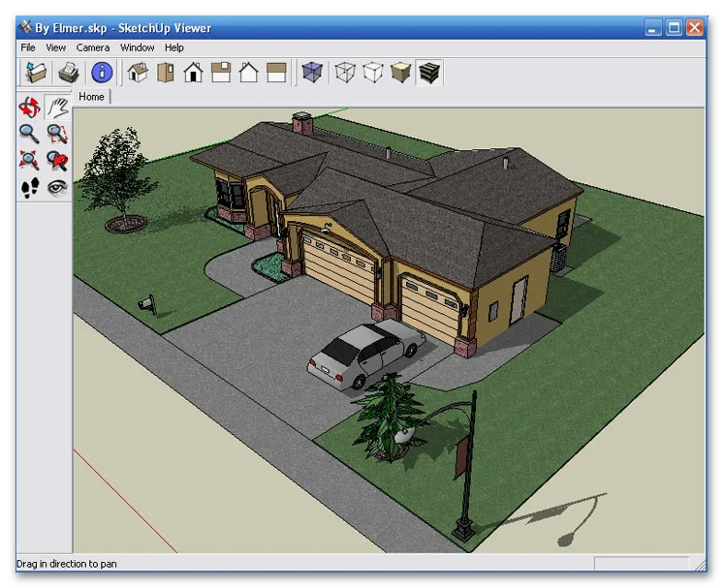Viewport: 724px width, 588px height.
Task: Select the Walk footprints tool
Action: (30, 188)
